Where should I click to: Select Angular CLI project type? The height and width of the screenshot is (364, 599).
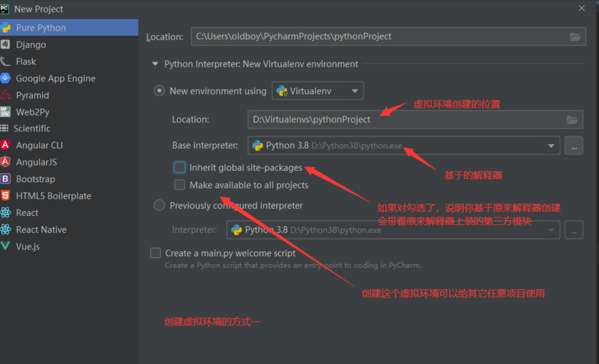coord(69,145)
